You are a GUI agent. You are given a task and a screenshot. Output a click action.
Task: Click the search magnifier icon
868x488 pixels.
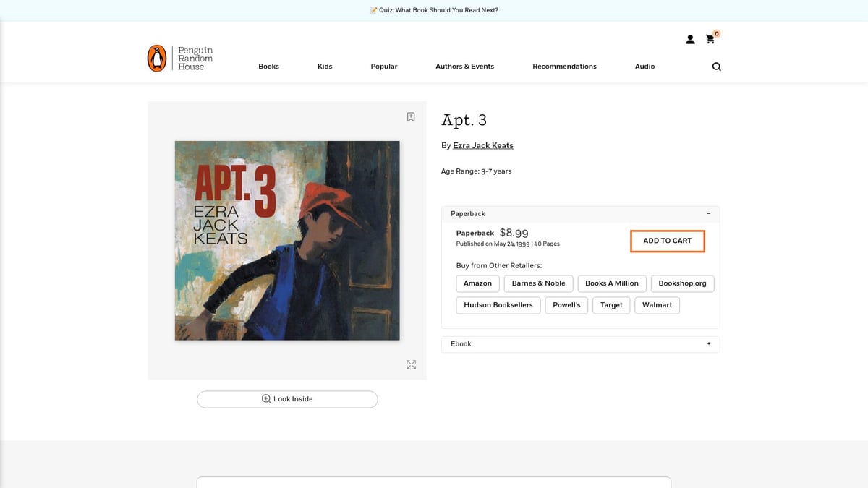point(716,67)
